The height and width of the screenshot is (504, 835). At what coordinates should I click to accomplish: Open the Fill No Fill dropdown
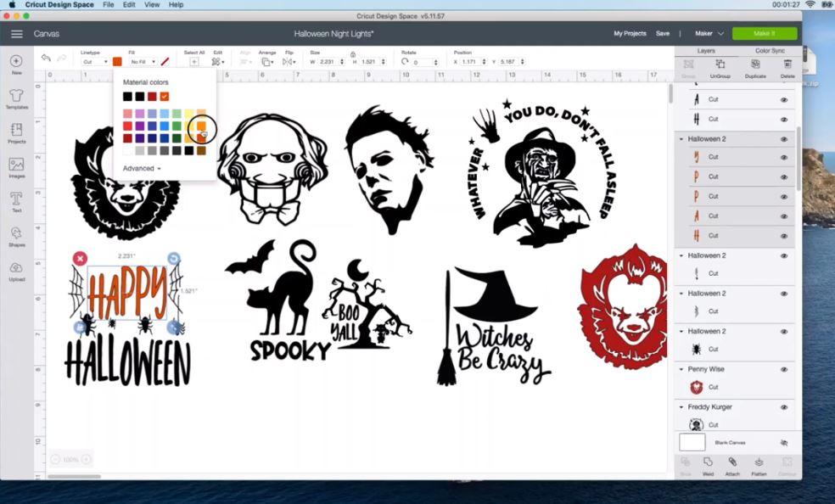tap(143, 62)
